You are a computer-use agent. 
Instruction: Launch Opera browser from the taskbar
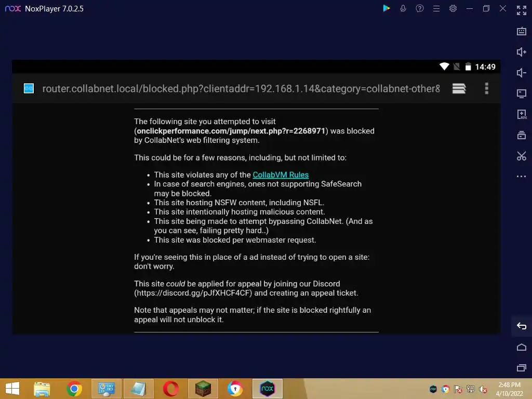(170, 389)
